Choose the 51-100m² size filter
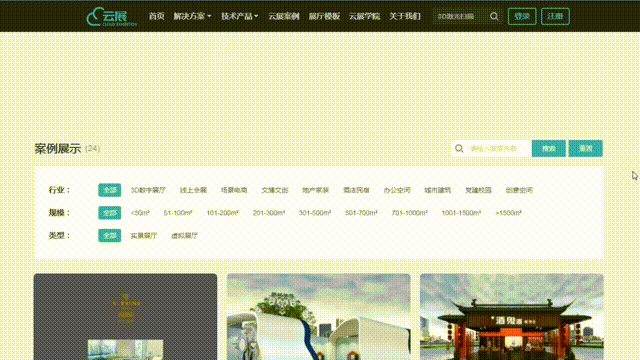Viewport: 640px width, 360px height. 178,213
